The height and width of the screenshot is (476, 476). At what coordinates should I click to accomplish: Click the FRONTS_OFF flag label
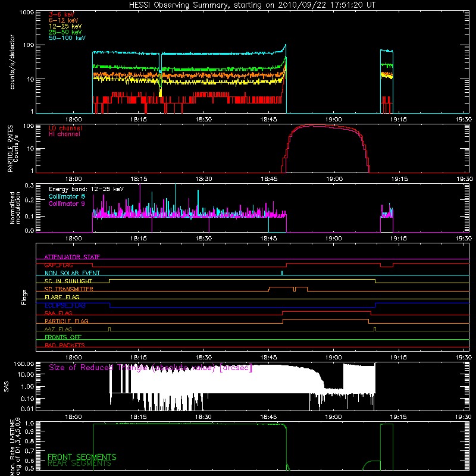(63, 337)
